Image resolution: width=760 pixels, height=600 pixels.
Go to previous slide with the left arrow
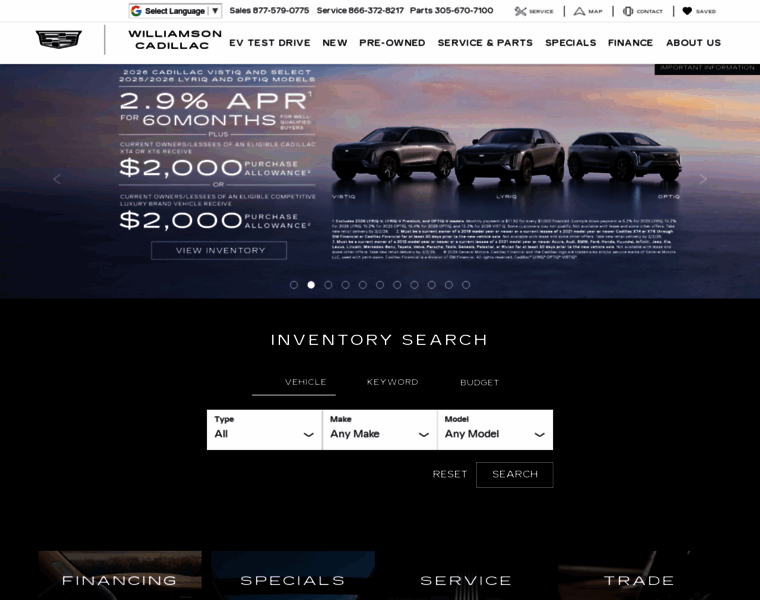click(x=57, y=179)
